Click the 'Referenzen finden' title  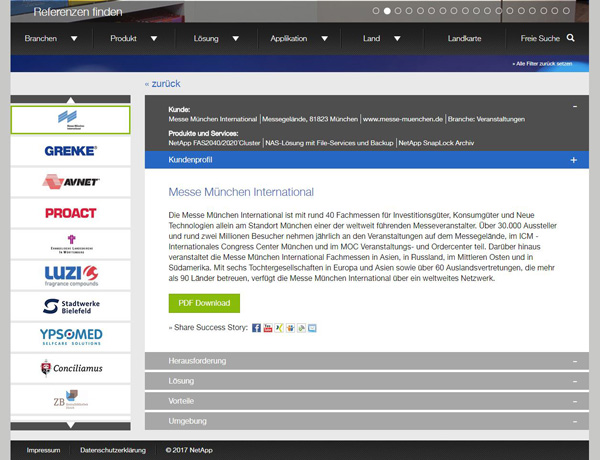pyautogui.click(x=78, y=12)
